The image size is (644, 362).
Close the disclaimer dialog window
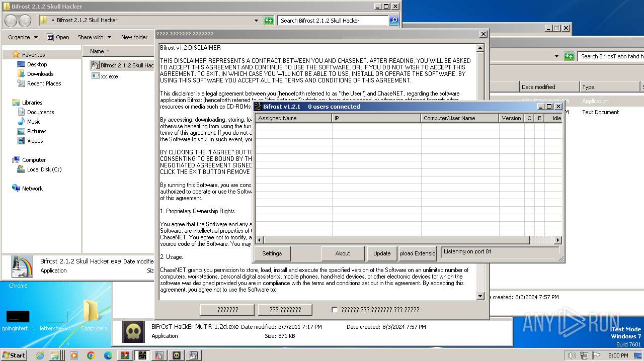click(x=483, y=34)
